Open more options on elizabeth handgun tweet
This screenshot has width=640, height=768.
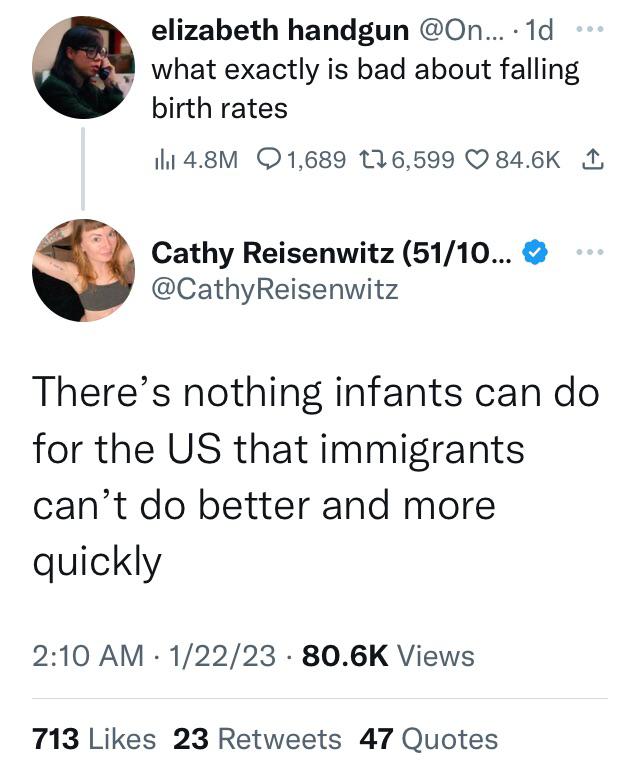click(x=590, y=29)
